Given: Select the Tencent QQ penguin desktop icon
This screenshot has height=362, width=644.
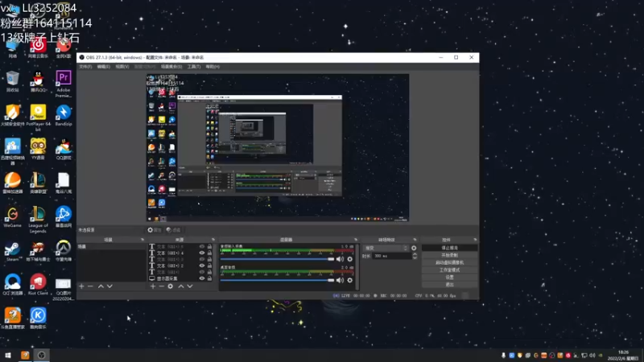Looking at the screenshot, I should (x=38, y=81).
